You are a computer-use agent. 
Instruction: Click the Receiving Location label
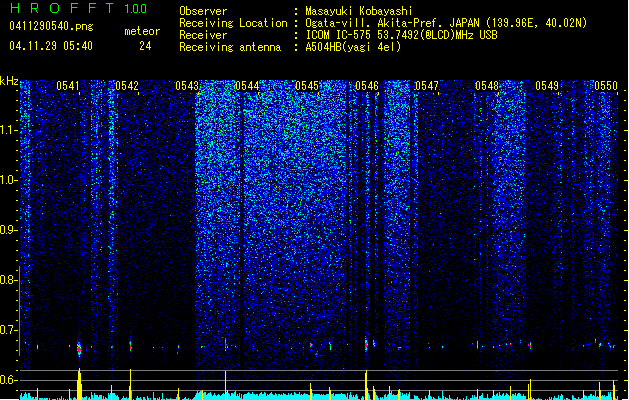tap(233, 23)
